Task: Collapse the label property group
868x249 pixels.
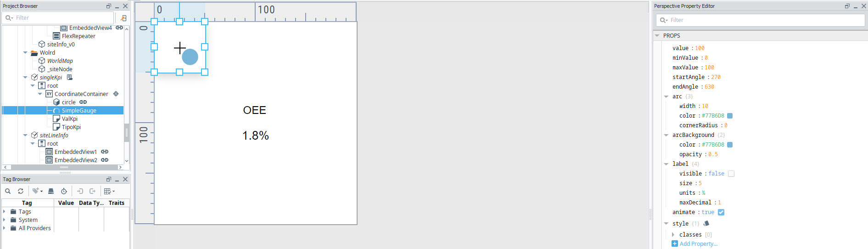Action: [666, 164]
